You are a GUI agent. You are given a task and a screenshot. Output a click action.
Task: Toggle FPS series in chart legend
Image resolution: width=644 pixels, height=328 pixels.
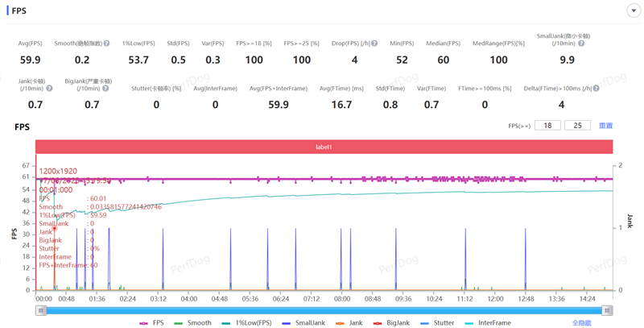151,323
